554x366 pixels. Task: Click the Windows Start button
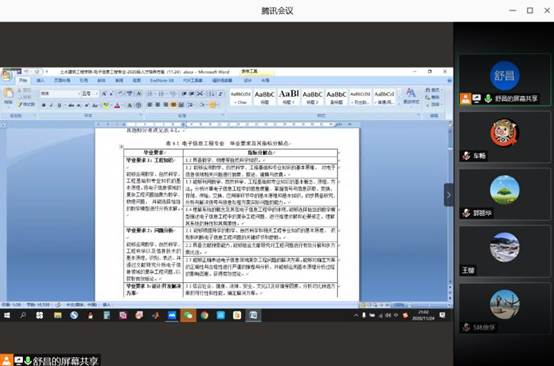pos(7,315)
